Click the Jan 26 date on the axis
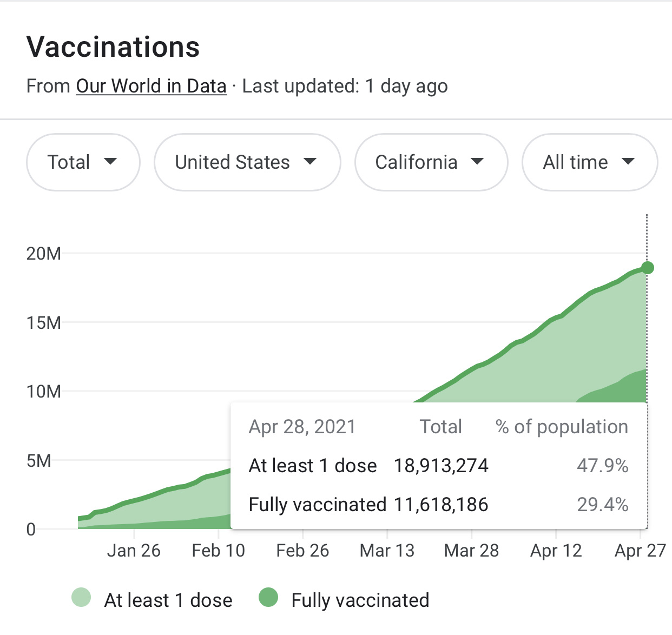Viewport: 672px width, 635px height. [134, 551]
